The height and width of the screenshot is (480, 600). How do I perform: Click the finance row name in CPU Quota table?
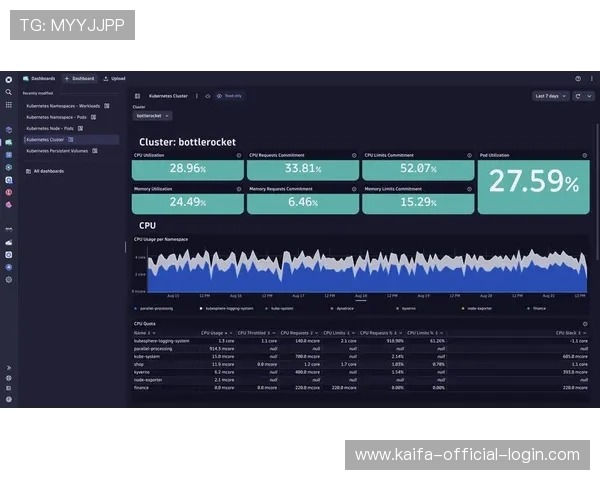coord(141,388)
